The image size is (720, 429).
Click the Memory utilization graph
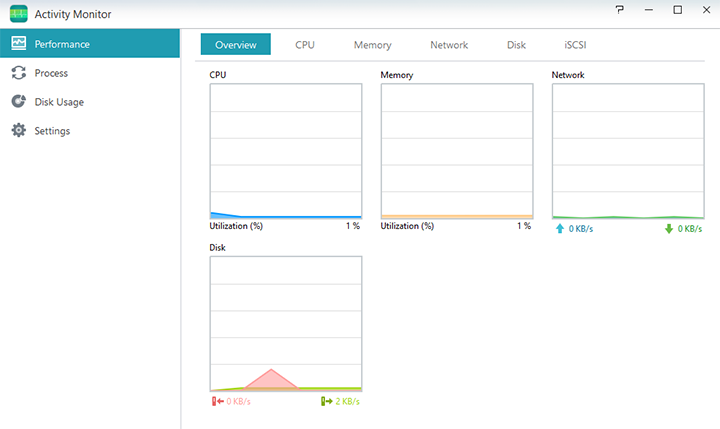click(457, 150)
